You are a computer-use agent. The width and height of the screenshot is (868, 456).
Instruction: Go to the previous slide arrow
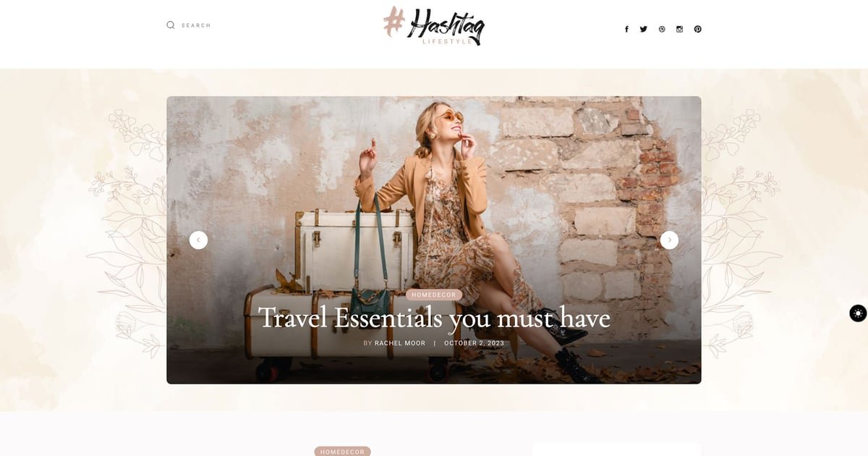[x=198, y=240]
